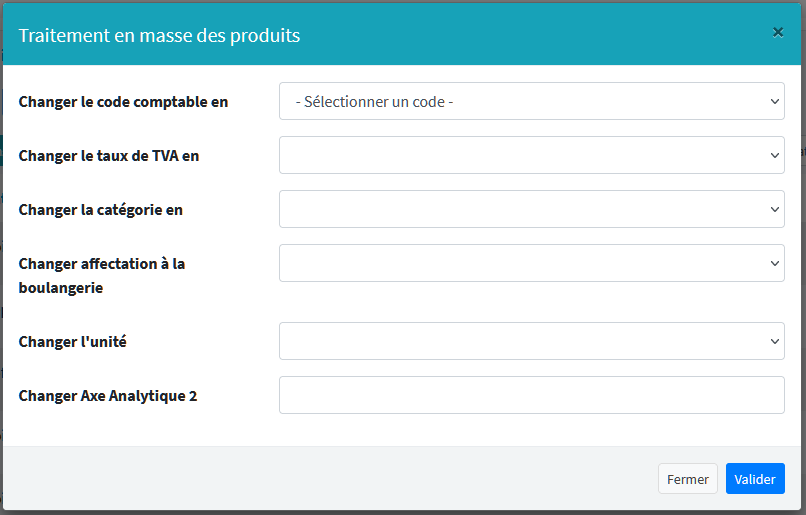Click the Axe Analytique 2 text field
Image resolution: width=806 pixels, height=515 pixels.
[531, 395]
